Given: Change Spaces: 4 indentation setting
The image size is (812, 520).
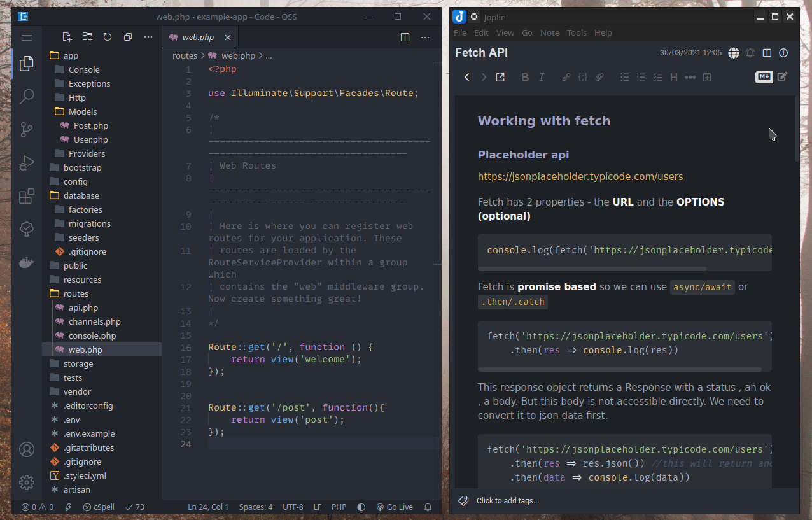Looking at the screenshot, I should (x=256, y=507).
